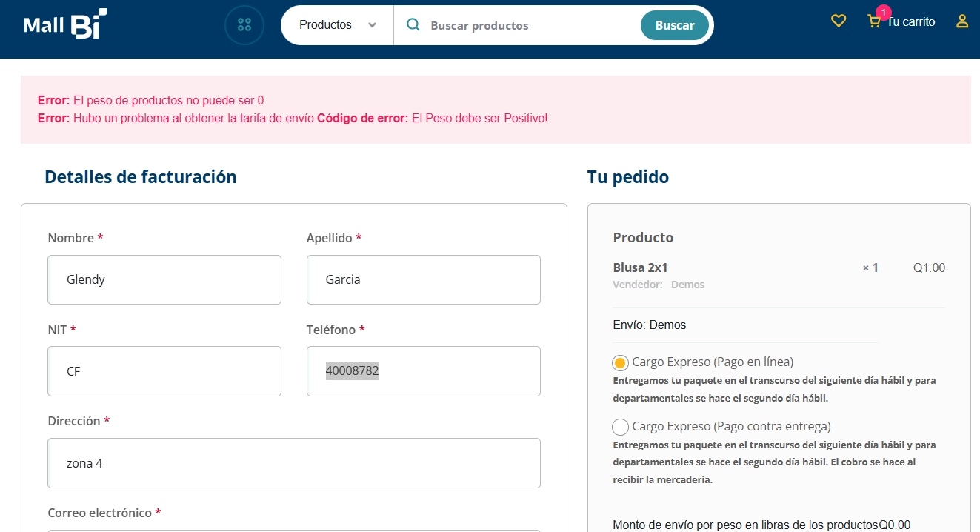Select Cargo Expreso (Pago contra entrega) option

click(x=620, y=428)
